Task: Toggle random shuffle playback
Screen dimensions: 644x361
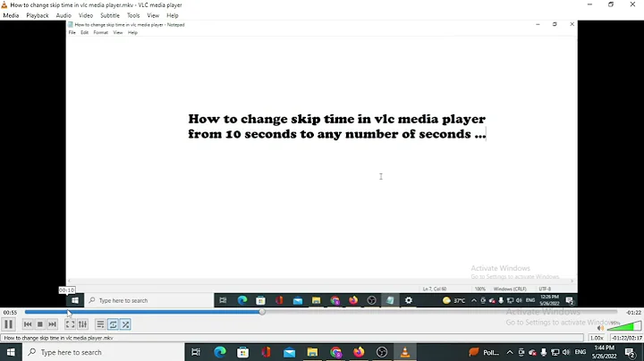Action: click(126, 324)
